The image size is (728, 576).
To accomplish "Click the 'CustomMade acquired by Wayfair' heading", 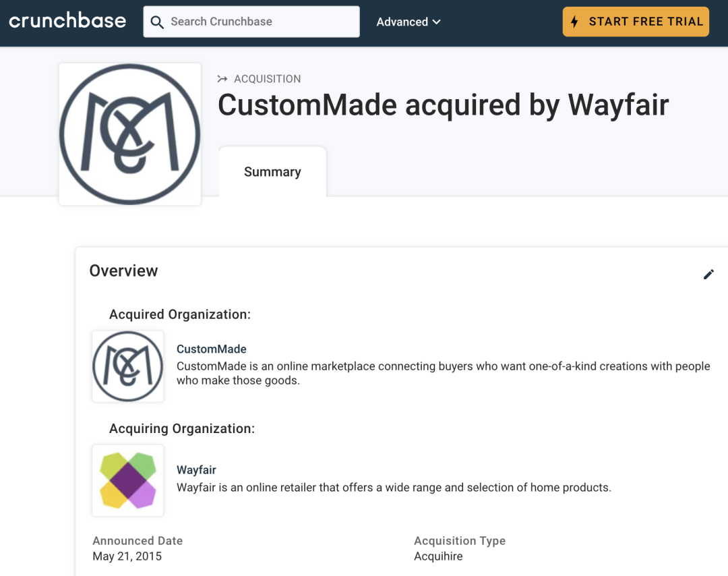I will point(443,105).
